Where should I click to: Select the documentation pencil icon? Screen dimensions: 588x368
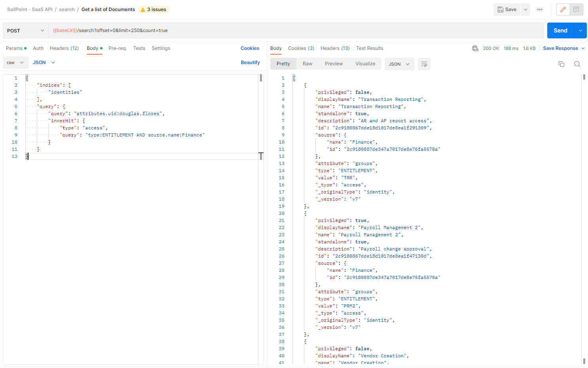pyautogui.click(x=563, y=9)
